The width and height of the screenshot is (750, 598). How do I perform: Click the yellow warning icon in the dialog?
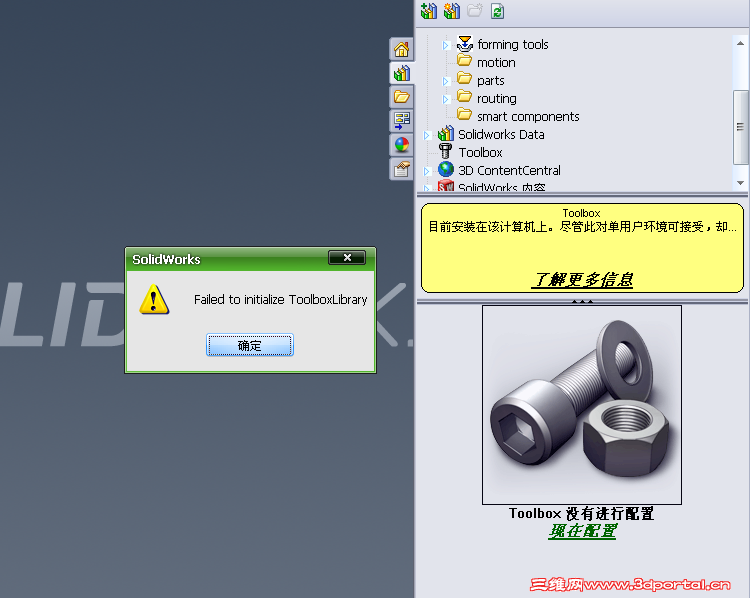click(154, 299)
